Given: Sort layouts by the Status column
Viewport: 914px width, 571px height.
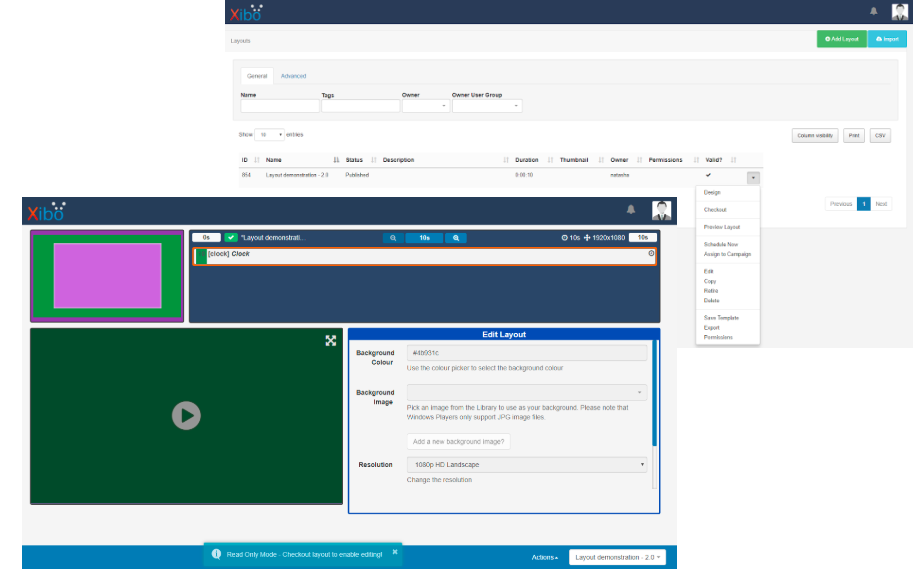Looking at the screenshot, I should point(361,160).
